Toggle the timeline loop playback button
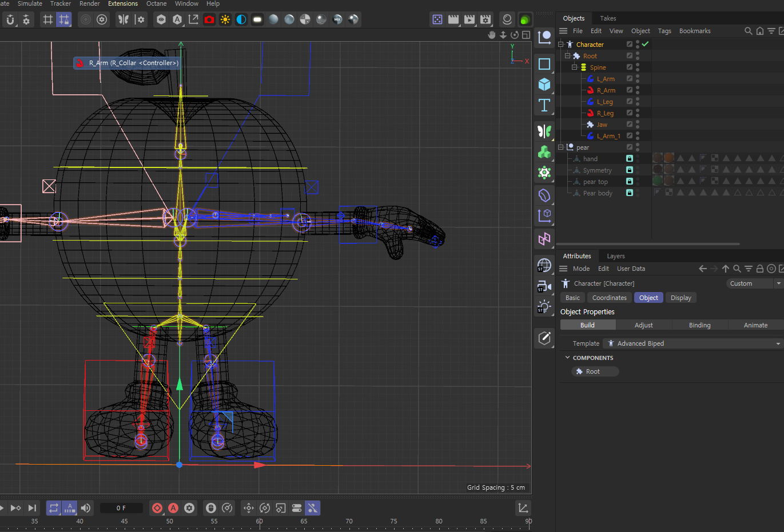 (x=54, y=508)
